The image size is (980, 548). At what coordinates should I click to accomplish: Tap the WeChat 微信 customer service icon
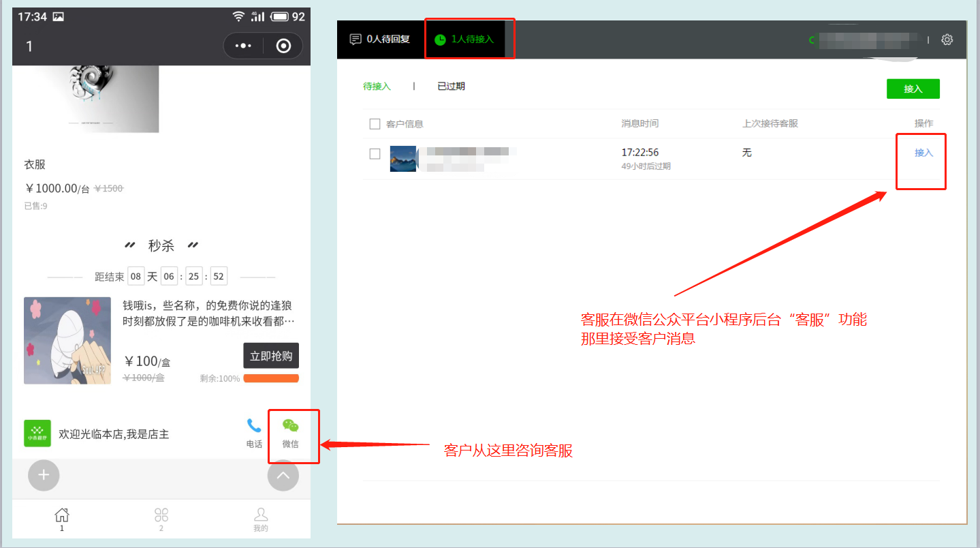pos(291,427)
